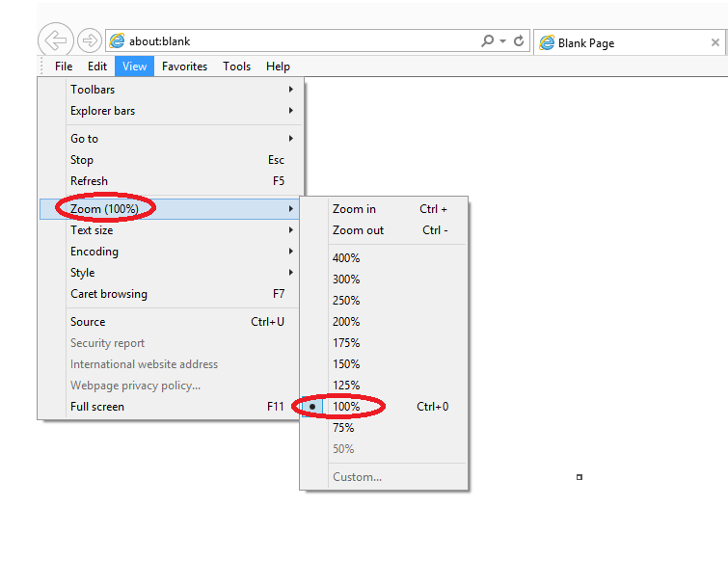Viewport: 728px width, 586px height.
Task: Close the Blank Page tab
Action: pos(715,42)
